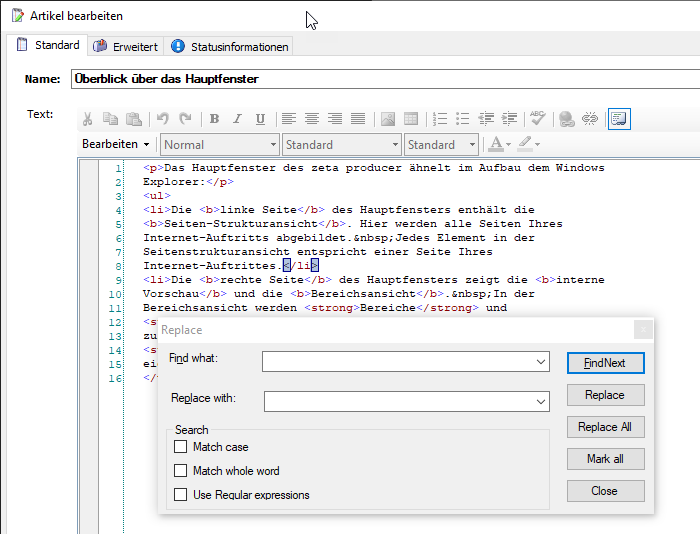The width and height of the screenshot is (700, 534).
Task: Close Replace dialog with X button
Action: (x=643, y=330)
